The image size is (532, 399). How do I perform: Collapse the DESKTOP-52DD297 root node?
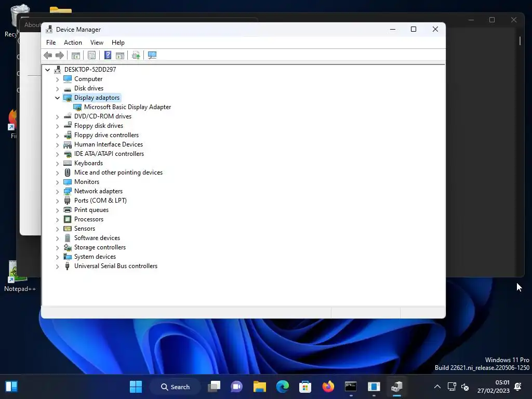(x=47, y=70)
